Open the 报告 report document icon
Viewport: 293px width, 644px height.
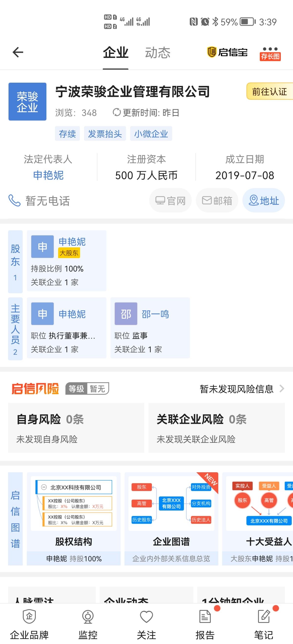205,617
